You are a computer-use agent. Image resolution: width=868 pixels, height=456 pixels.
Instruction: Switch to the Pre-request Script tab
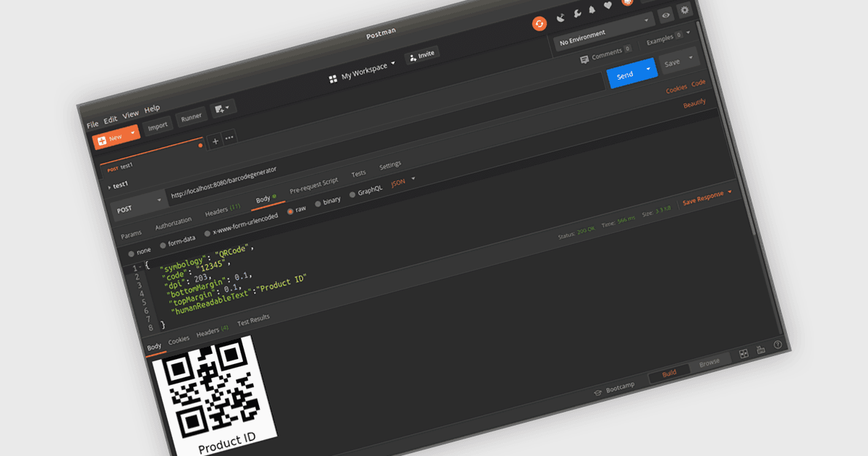[314, 186]
